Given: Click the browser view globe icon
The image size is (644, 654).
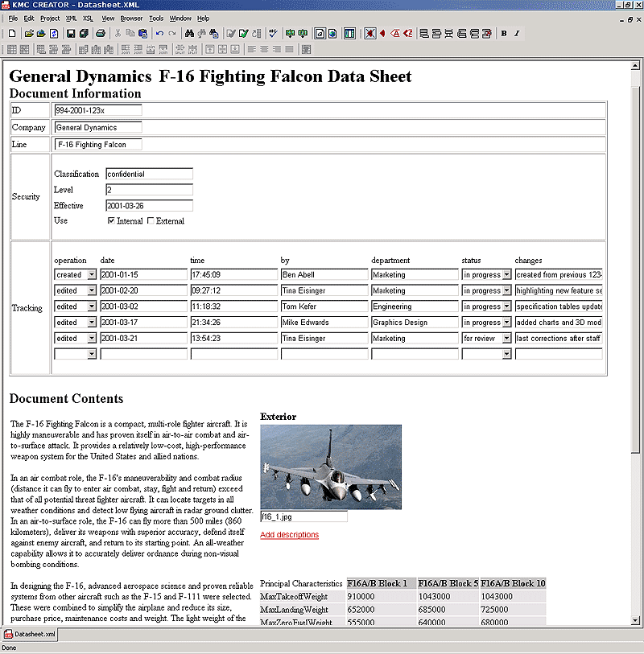Looking at the screenshot, I should pyautogui.click(x=332, y=33).
